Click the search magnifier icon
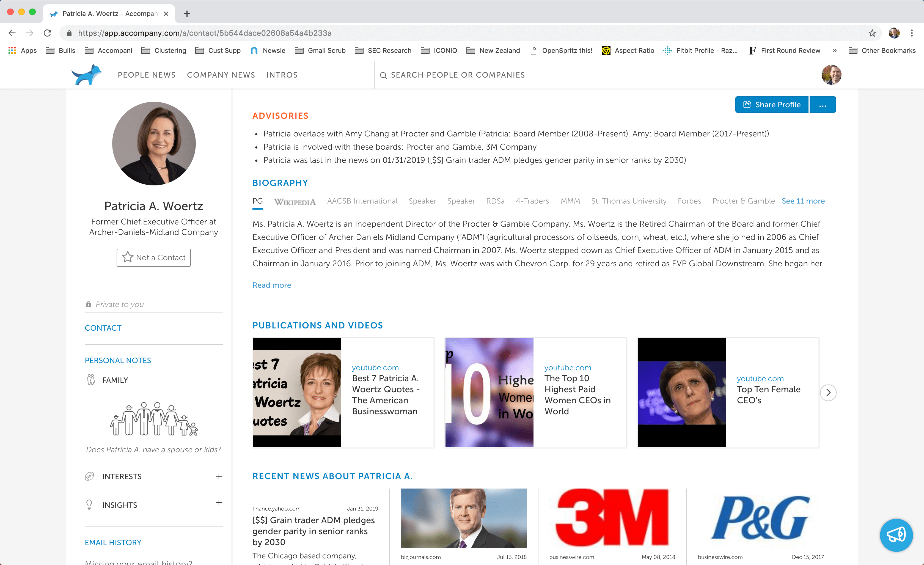 [x=383, y=75]
